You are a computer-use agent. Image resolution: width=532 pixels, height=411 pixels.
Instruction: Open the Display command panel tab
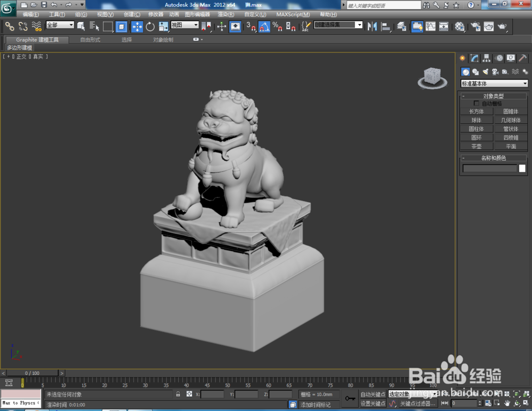point(511,58)
